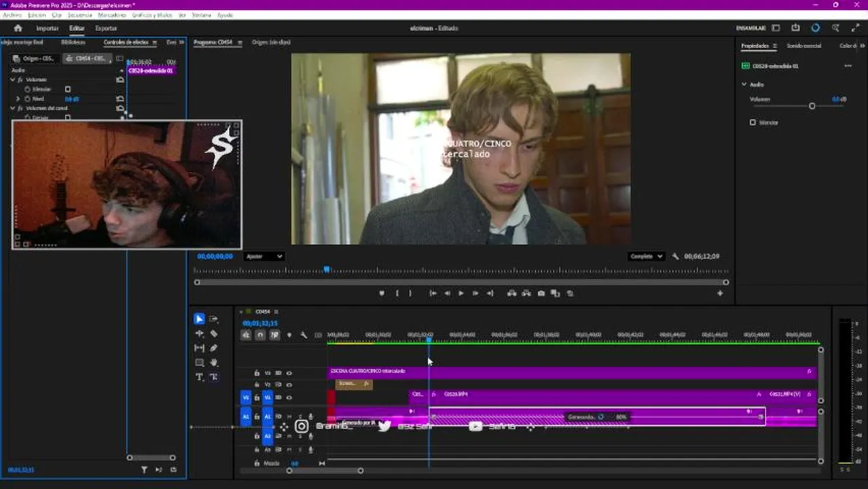Open Secuencia menu
The height and width of the screenshot is (489, 868).
[x=79, y=15]
